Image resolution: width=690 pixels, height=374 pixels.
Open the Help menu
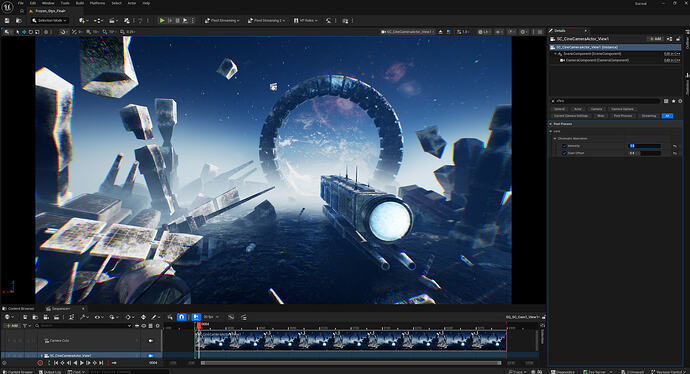(146, 3)
